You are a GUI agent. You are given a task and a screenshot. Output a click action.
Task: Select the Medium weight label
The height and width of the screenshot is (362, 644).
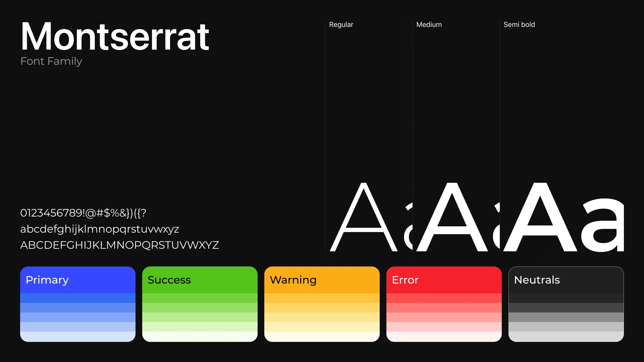tap(429, 25)
